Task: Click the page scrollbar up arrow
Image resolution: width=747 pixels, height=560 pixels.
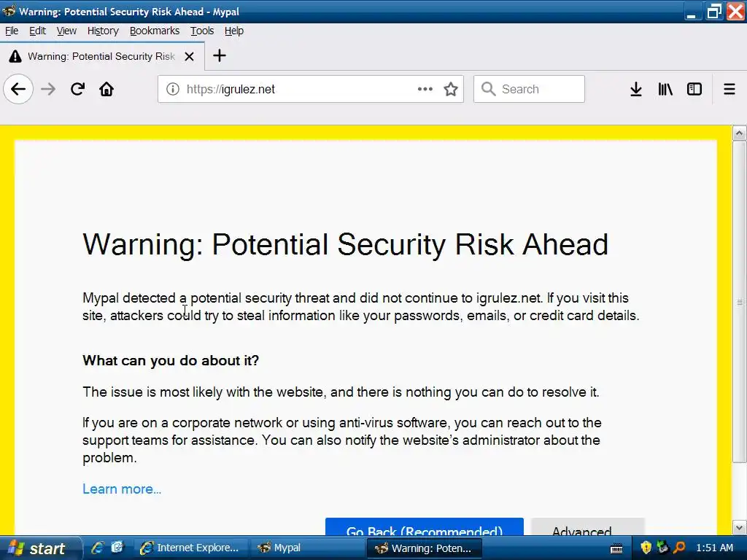Action: [x=740, y=133]
